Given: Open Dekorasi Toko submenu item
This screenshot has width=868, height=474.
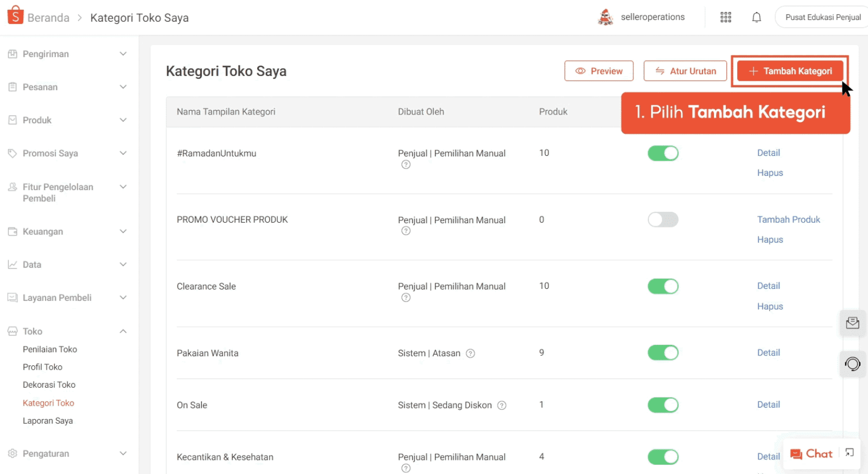Looking at the screenshot, I should tap(49, 384).
